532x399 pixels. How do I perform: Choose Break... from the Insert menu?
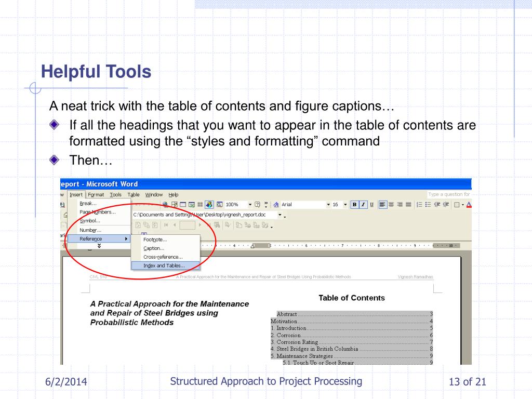click(99, 204)
